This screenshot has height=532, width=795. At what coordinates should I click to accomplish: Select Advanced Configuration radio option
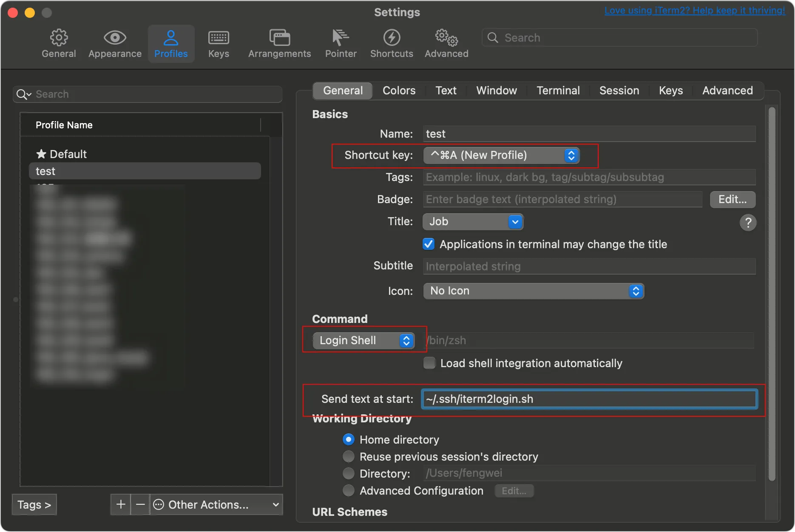(x=348, y=490)
